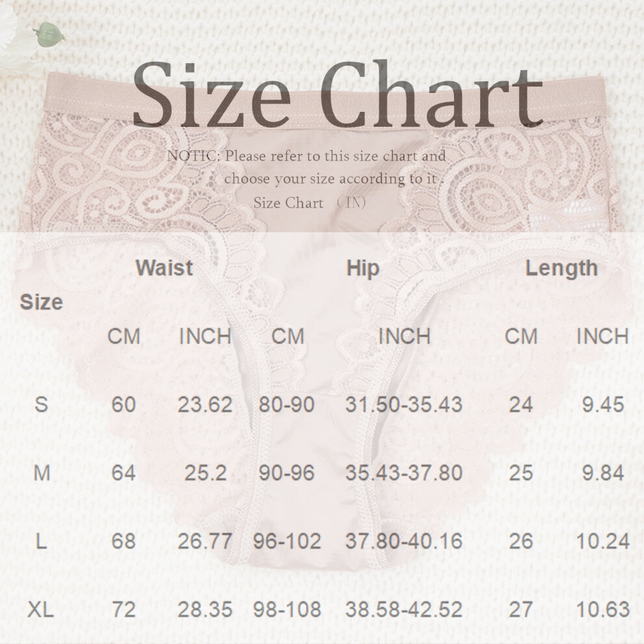
Task: Click the S hip inch 31.50-35.43
Action: 404,405
